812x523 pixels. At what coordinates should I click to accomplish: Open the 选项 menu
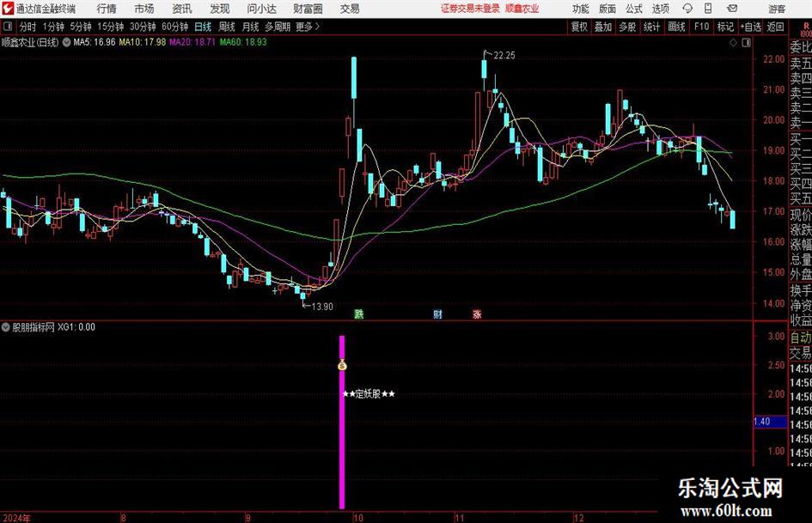click(x=660, y=9)
